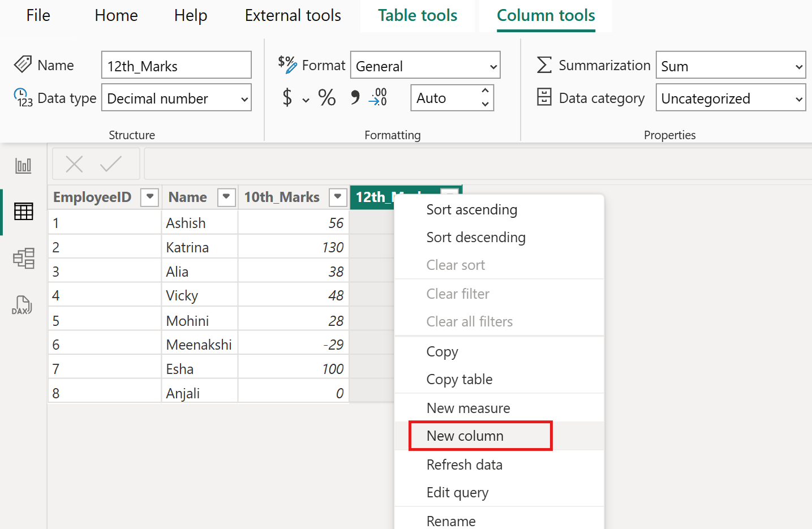Cancel the formula with the X button
The height and width of the screenshot is (529, 812).
[74, 164]
